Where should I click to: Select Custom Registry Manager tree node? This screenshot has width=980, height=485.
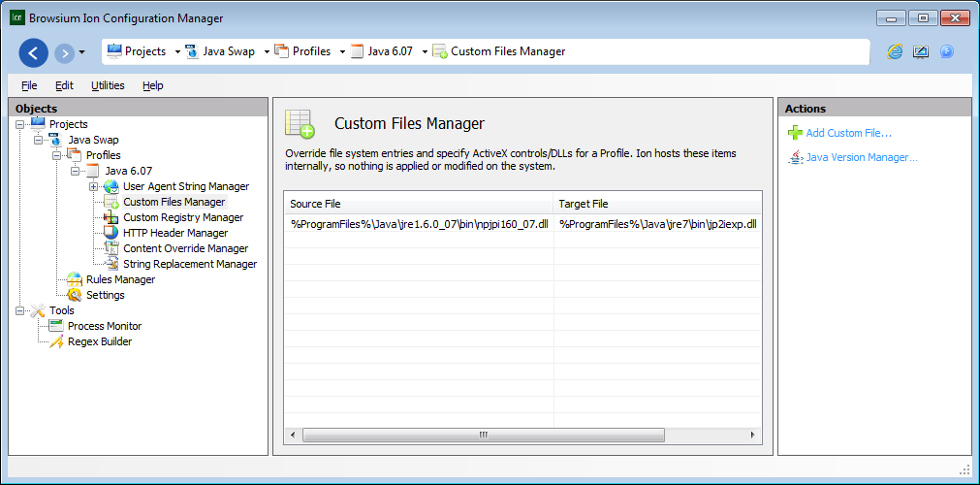point(183,217)
